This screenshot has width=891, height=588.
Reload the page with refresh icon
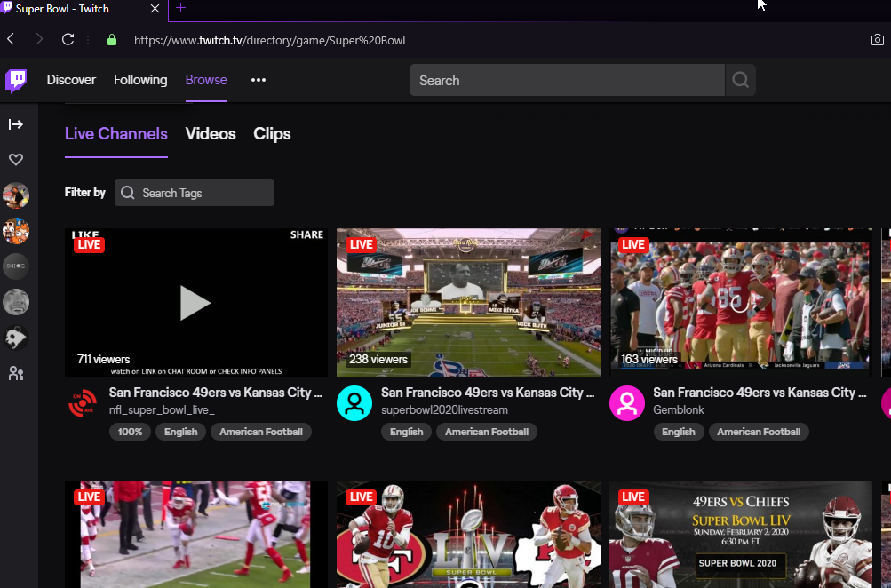coord(68,39)
